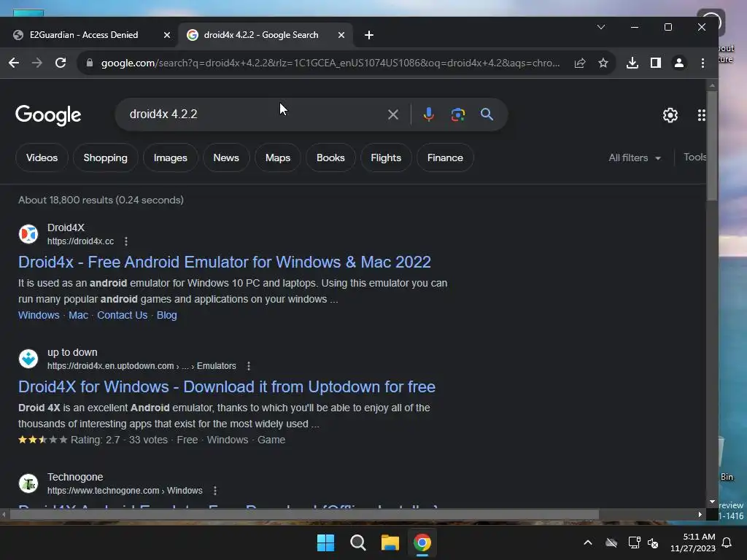Open Droid4x Free Android Emulator result
Screen dimensions: 747x560
(225, 262)
